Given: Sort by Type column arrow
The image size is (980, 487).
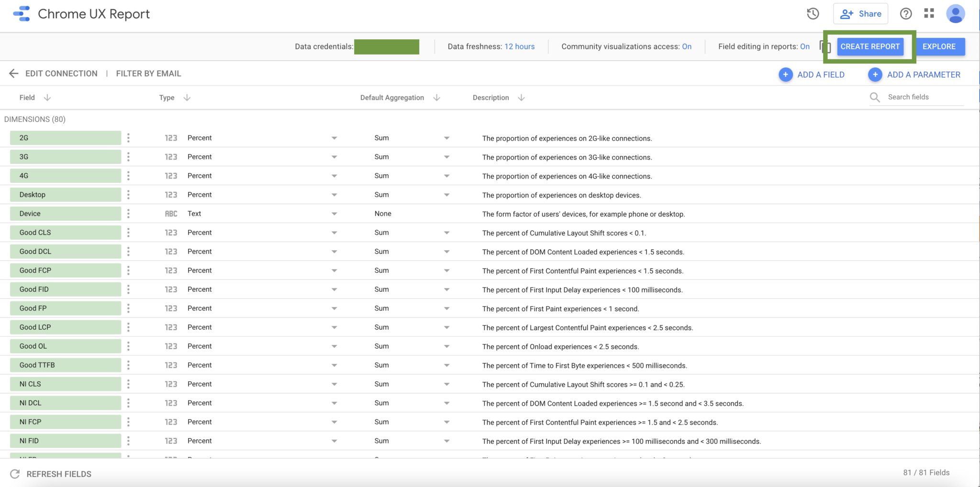Looking at the screenshot, I should [x=187, y=98].
